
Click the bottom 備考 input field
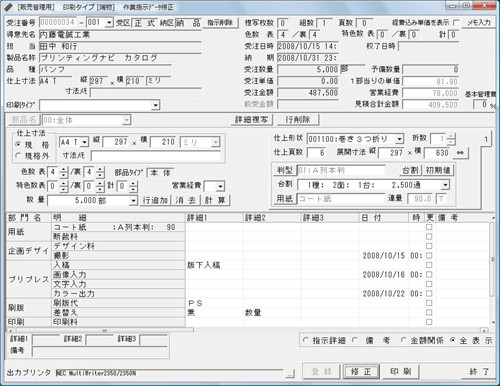[x=100, y=351]
